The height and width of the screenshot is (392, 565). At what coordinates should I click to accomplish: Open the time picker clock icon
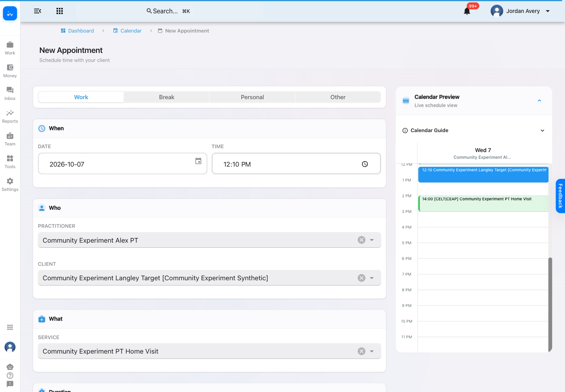[365, 164]
